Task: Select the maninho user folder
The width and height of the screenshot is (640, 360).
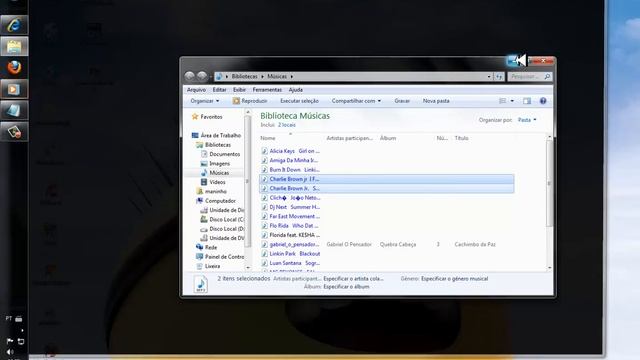Action: 216,191
